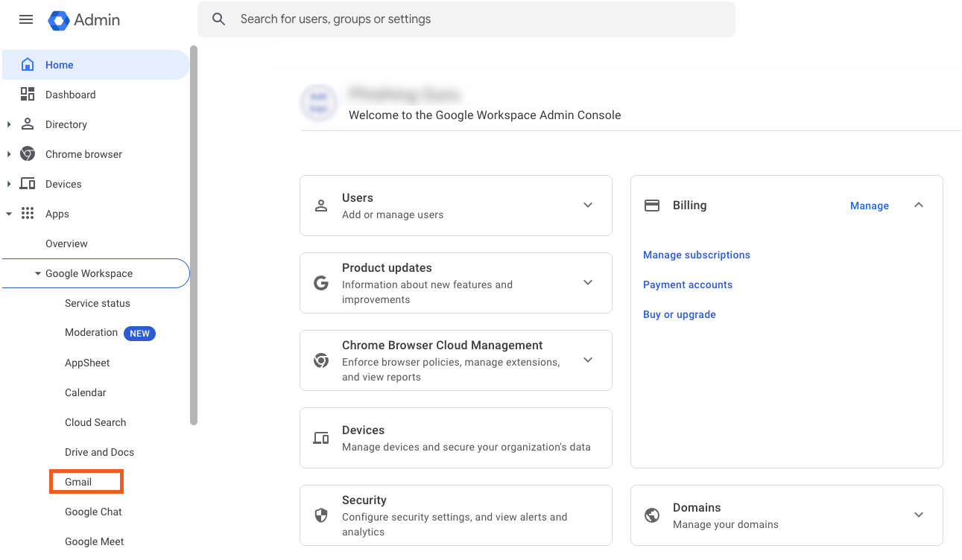Click the Security shield icon
Image resolution: width=962 pixels, height=560 pixels.
(x=321, y=515)
